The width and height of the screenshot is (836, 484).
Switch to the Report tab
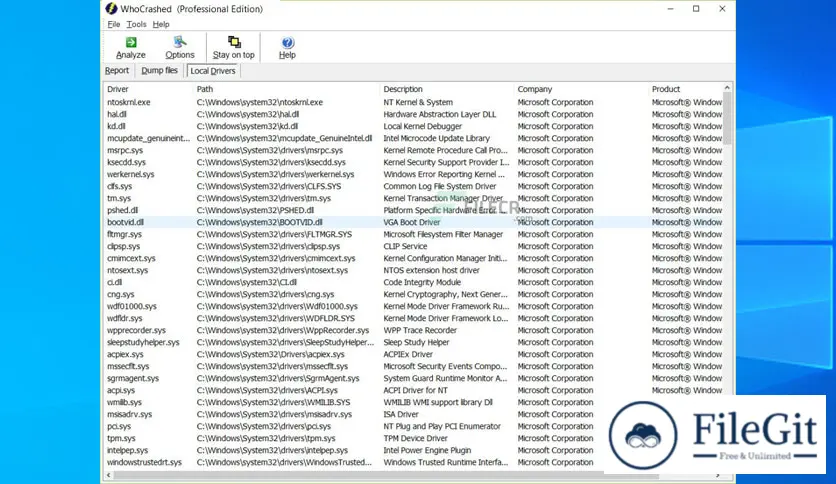coord(117,70)
